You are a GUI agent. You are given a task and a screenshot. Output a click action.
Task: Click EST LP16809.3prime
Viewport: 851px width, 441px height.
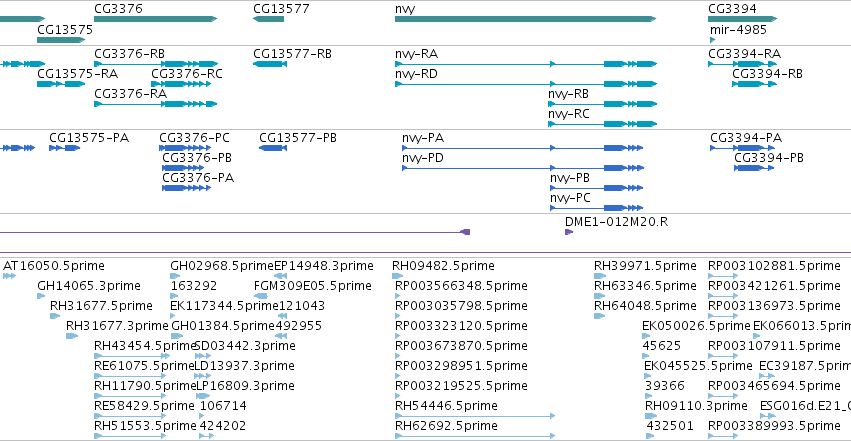point(245,386)
